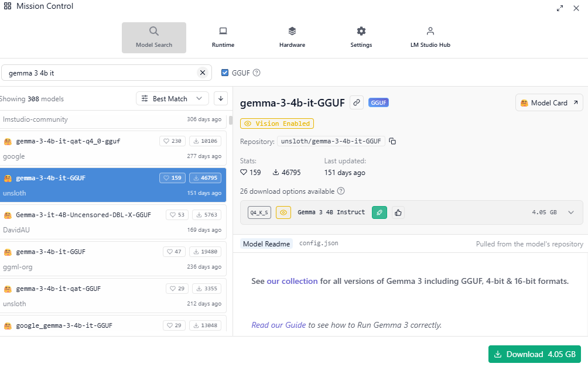
Task: Click the unsloth/gemma-3-4b-it-GGUF repository text
Action: pyautogui.click(x=331, y=141)
